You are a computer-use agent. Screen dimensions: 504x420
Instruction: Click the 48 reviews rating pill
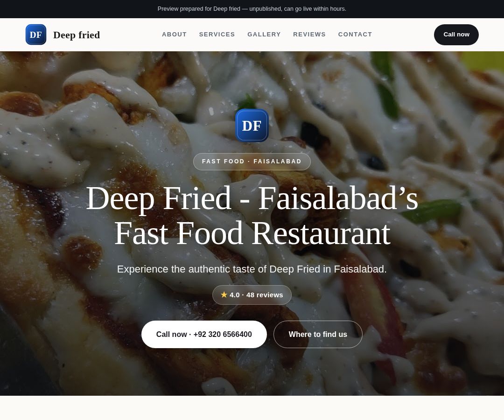(252, 294)
